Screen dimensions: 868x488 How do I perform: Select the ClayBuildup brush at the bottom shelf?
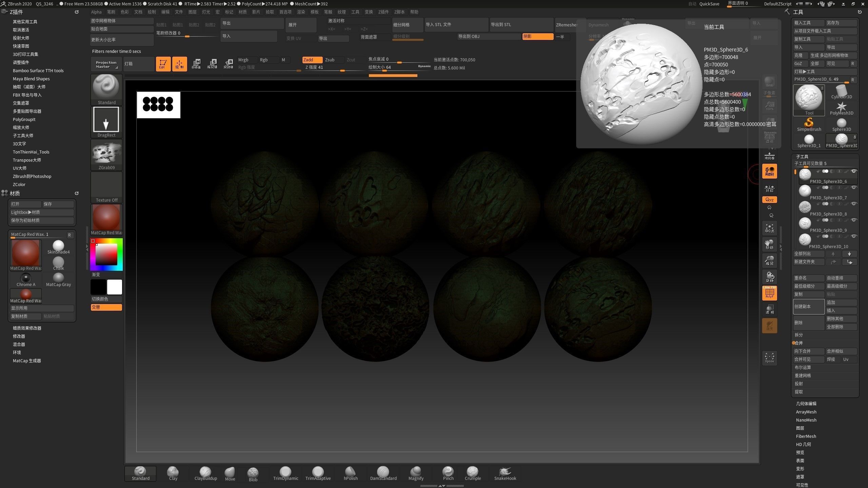click(205, 473)
